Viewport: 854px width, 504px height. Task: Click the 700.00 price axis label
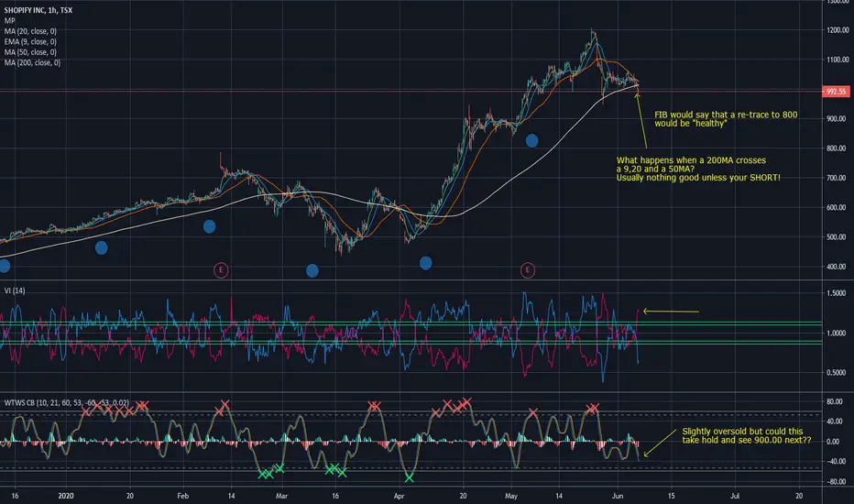click(838, 178)
